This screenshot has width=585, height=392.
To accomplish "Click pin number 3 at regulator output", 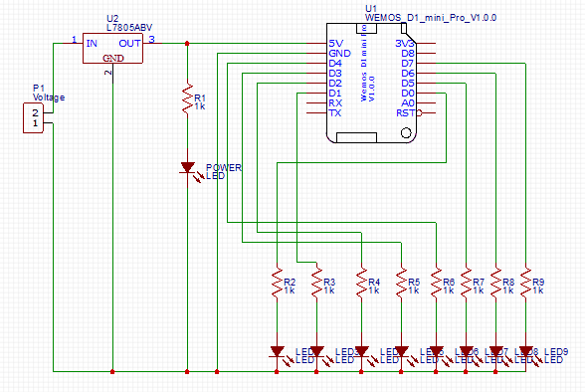I will coord(151,39).
